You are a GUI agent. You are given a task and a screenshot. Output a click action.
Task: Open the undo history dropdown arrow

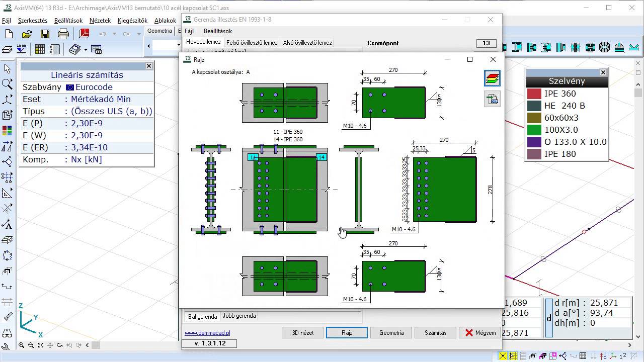[x=114, y=34]
